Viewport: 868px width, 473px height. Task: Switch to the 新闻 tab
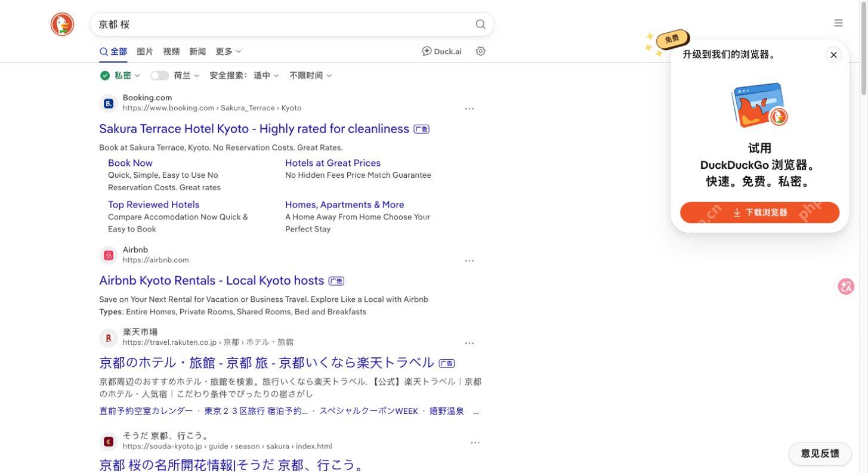pos(197,51)
